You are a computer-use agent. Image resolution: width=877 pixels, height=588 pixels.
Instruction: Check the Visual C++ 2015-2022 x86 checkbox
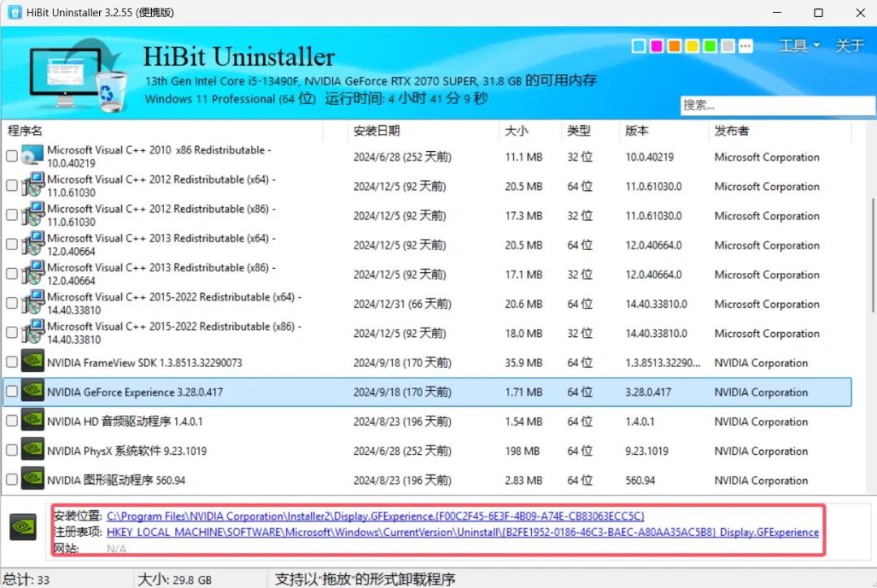pyautogui.click(x=11, y=332)
